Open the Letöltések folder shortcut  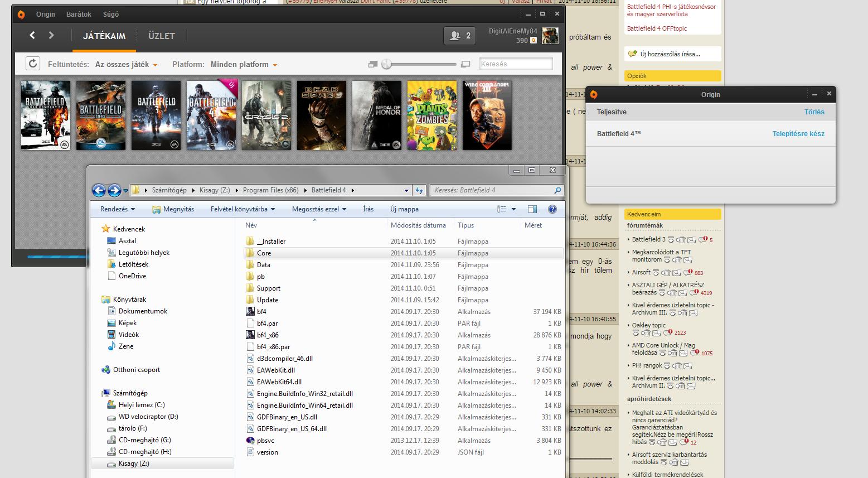tap(133, 264)
